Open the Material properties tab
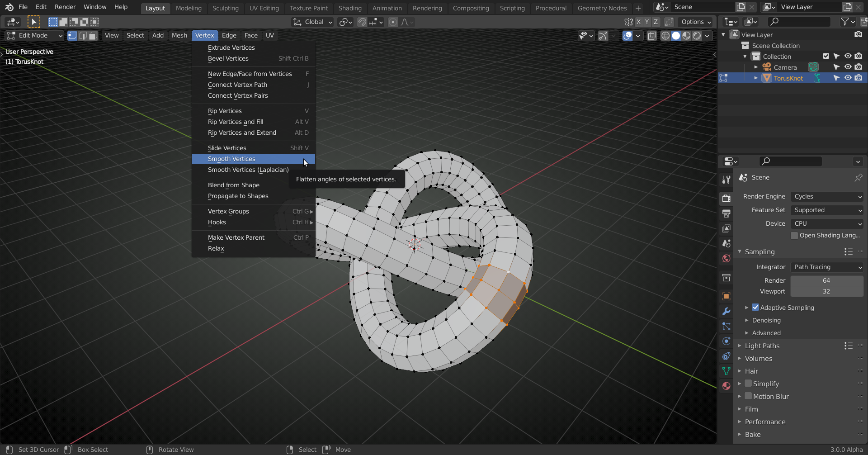This screenshot has height=455, width=868. 726,386
